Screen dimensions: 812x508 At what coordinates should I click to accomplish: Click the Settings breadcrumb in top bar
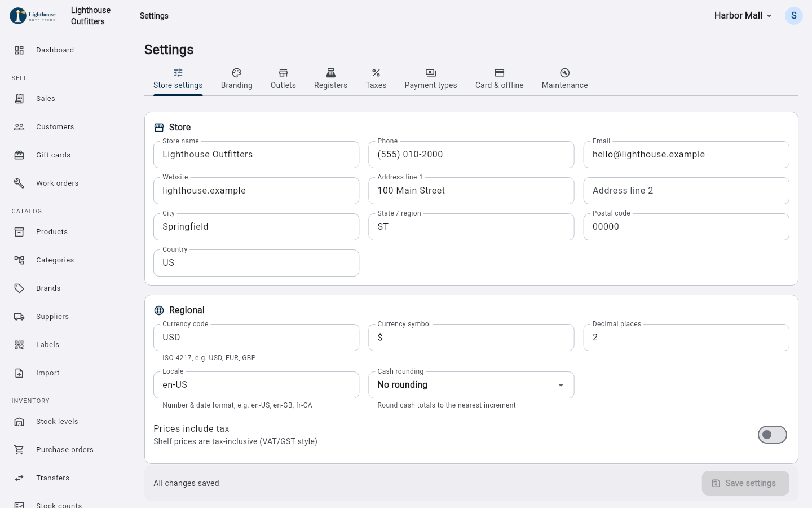pos(154,16)
